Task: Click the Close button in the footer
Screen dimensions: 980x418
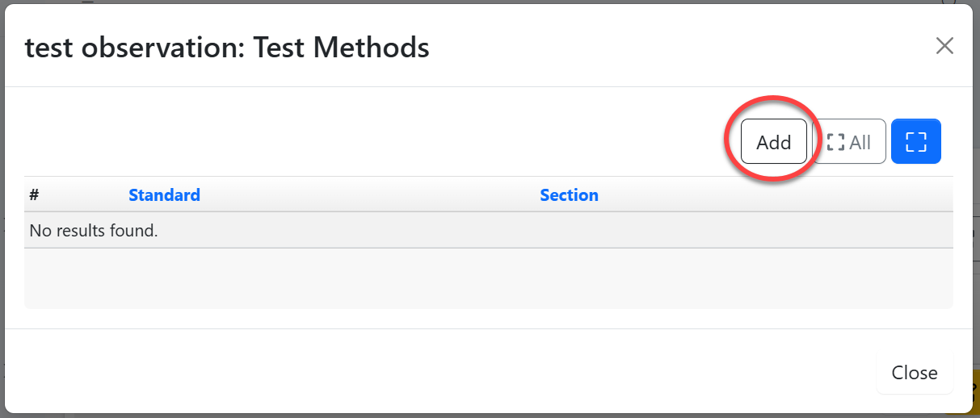Action: pyautogui.click(x=914, y=373)
